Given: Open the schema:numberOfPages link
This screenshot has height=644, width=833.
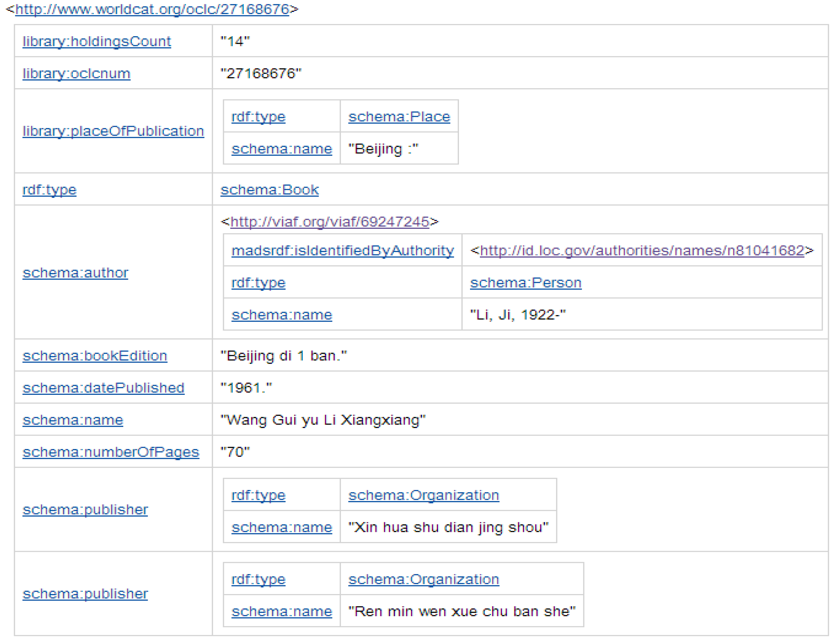Looking at the screenshot, I should pos(111,452).
